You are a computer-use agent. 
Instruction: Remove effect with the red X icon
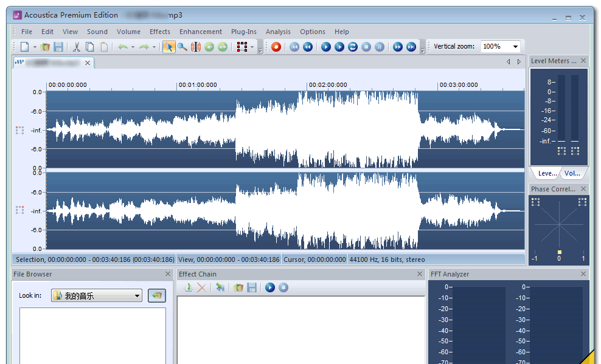click(201, 287)
